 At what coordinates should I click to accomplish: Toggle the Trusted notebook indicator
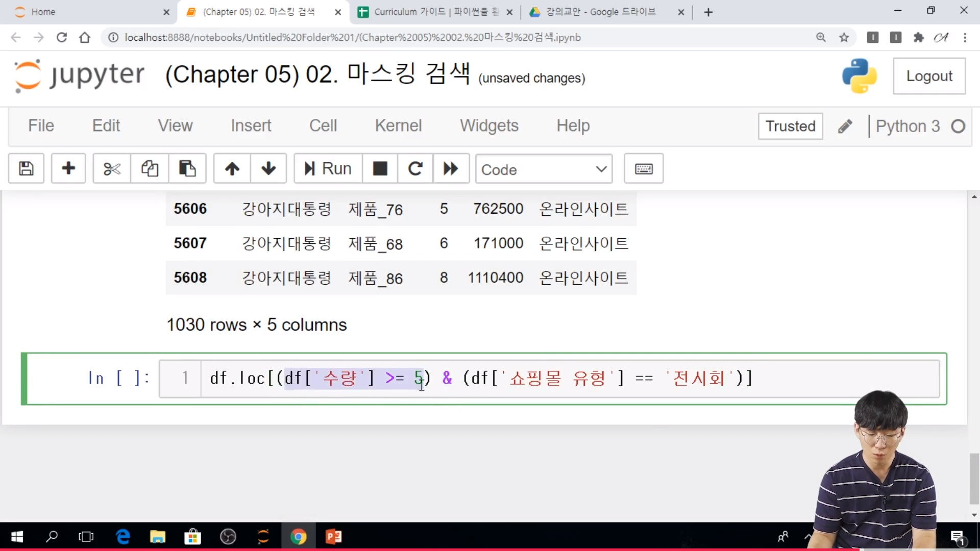pos(790,126)
